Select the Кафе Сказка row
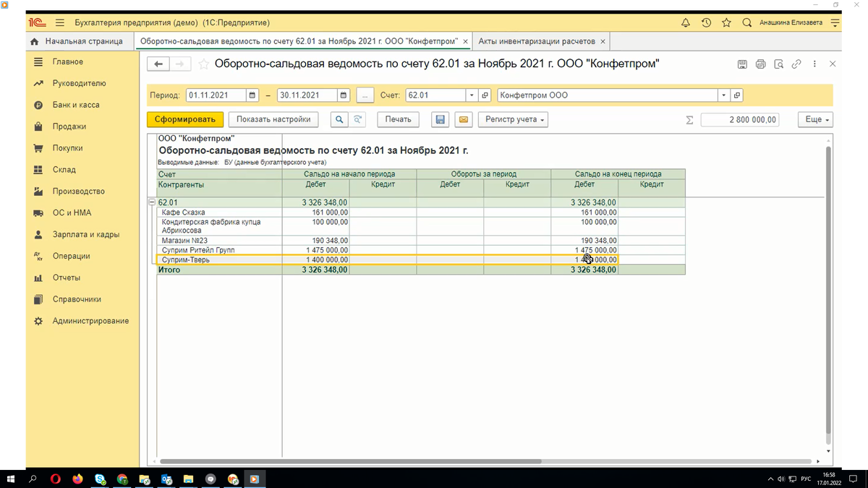Screen dimensions: 868x488 coord(421,213)
